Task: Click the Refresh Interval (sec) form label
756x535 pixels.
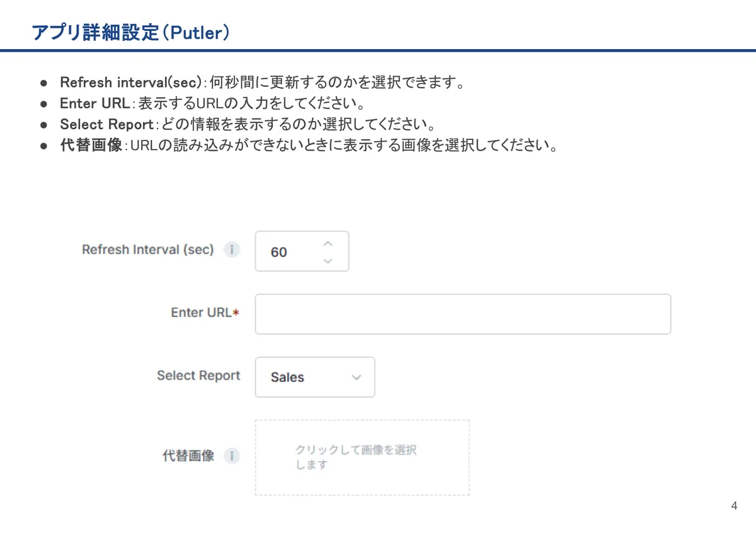Action: (x=148, y=250)
